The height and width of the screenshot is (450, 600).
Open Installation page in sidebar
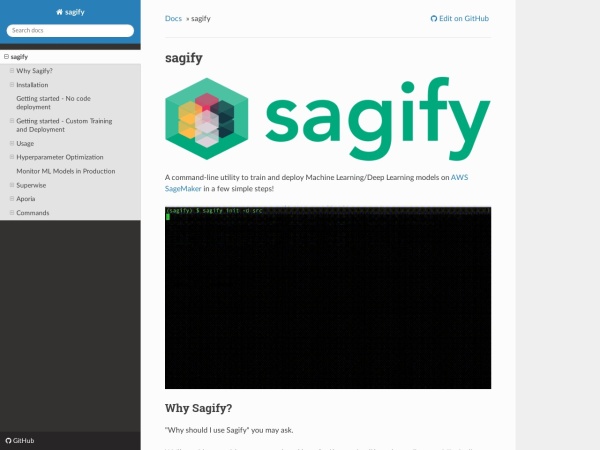tap(32, 85)
